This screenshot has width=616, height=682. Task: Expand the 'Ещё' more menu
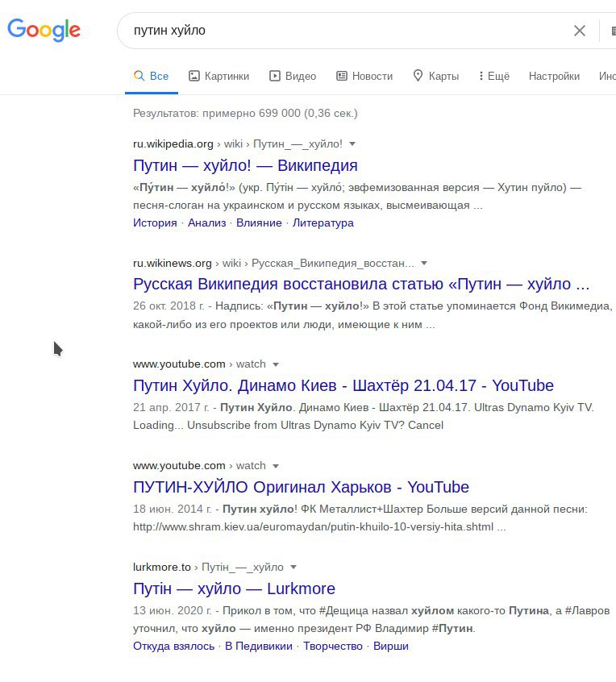(x=494, y=76)
